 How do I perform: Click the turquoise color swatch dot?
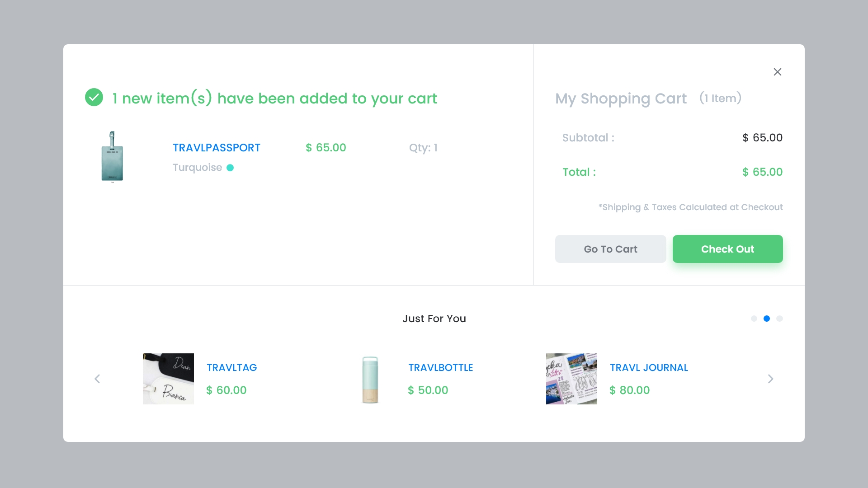pos(230,168)
